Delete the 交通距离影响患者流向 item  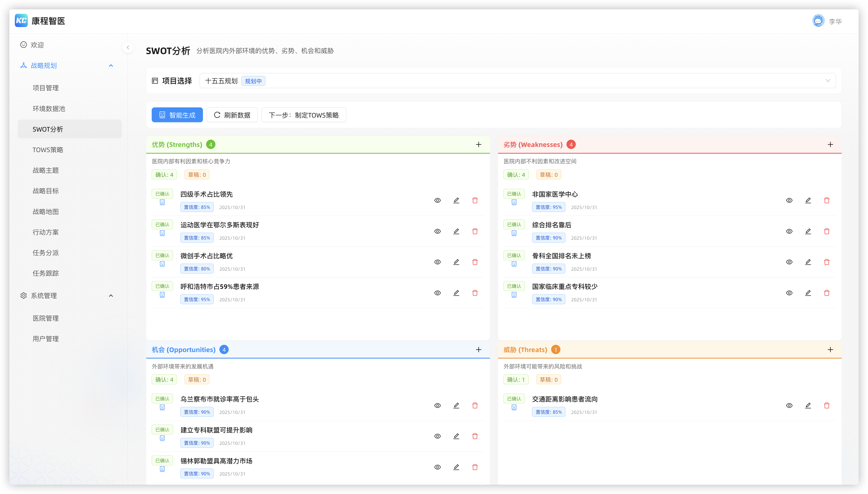(x=827, y=405)
